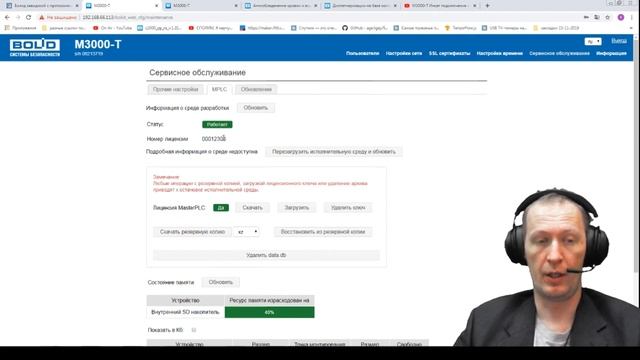
Task: Switch to the Прочие настройки tab
Action: (176, 89)
